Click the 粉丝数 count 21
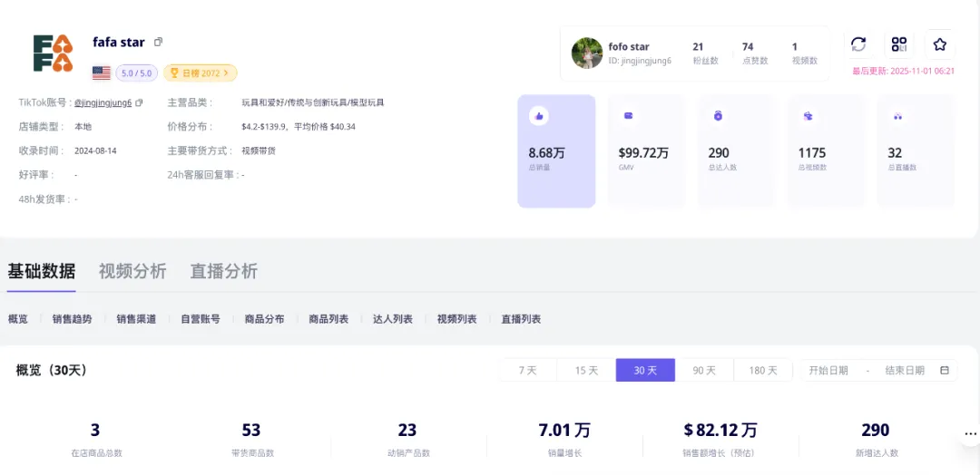 [698, 47]
